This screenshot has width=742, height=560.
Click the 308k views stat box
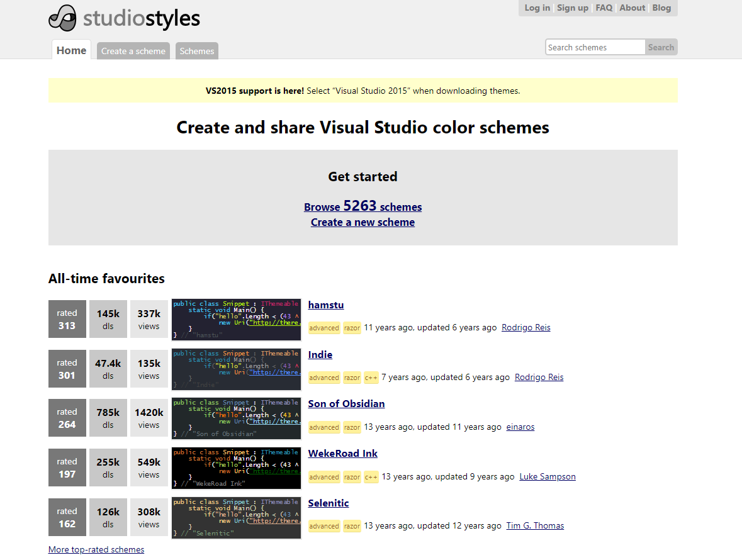[149, 517]
